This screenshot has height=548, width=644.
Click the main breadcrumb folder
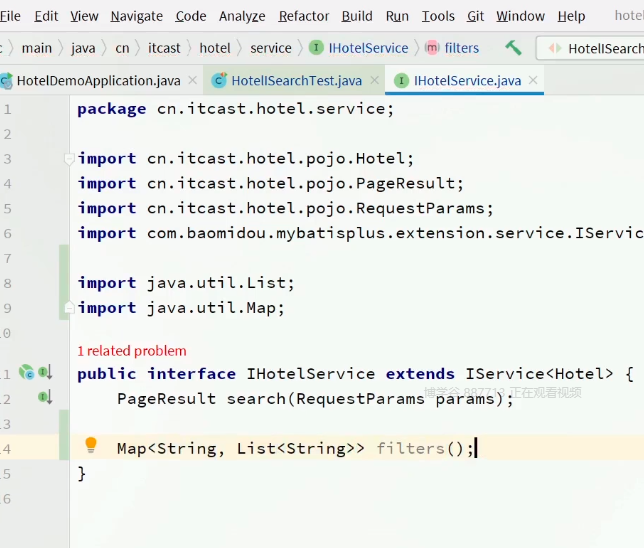(37, 48)
